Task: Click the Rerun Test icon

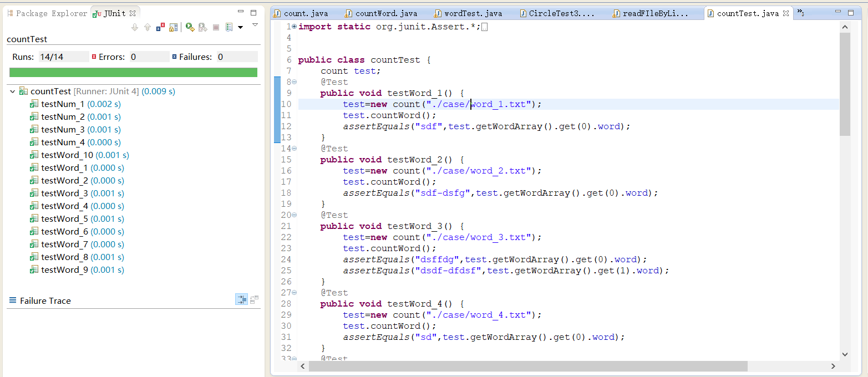Action: pos(190,27)
